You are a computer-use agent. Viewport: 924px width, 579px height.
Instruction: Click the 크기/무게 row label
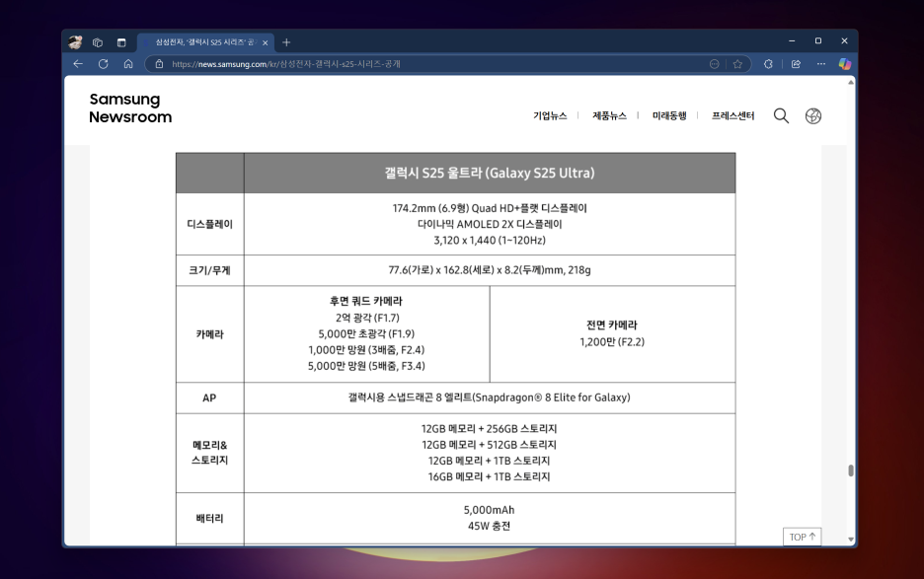[210, 270]
